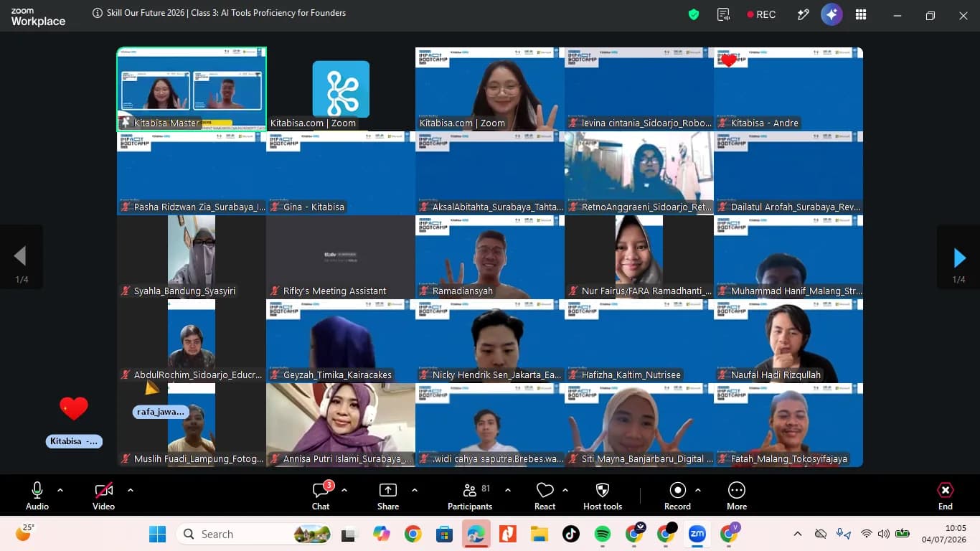This screenshot has height=551, width=980.
Task: Open File Explorer from the taskbar
Action: pyautogui.click(x=540, y=534)
